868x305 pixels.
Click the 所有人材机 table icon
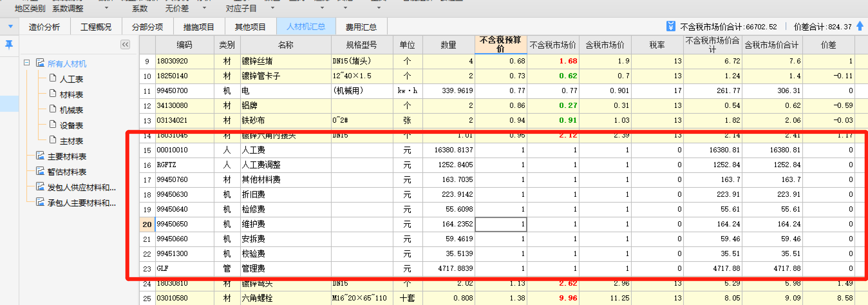pos(41,63)
